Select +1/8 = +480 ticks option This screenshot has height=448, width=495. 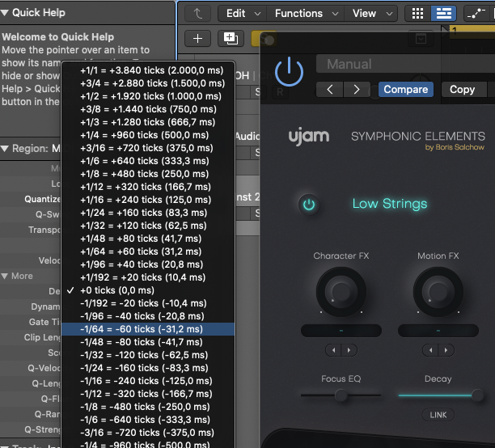(148, 174)
